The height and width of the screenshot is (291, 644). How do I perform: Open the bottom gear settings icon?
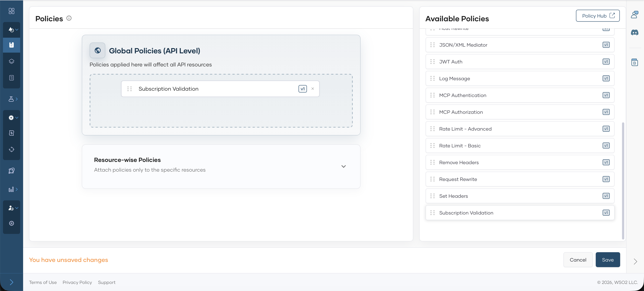point(12,223)
